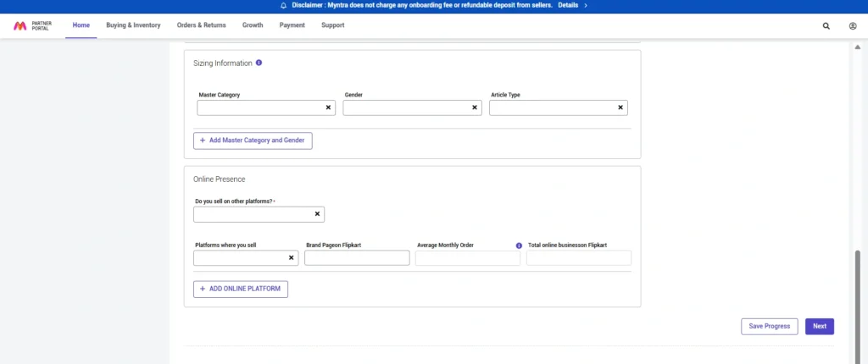
Task: Clear the Master Category field with X
Action: tap(328, 108)
